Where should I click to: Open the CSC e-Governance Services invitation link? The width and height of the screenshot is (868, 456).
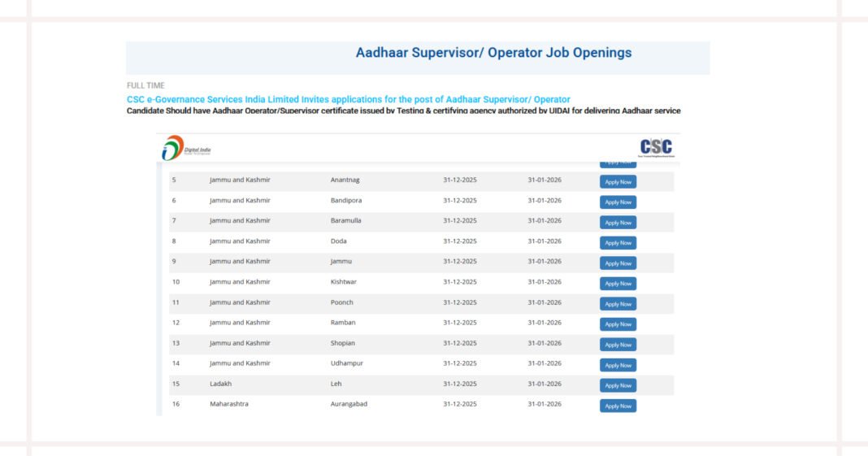[348, 100]
